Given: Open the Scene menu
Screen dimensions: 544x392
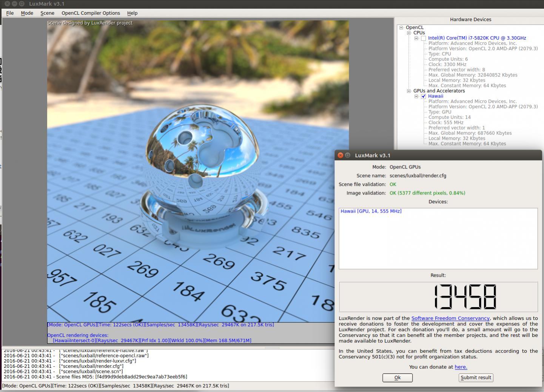Looking at the screenshot, I should 47,13.
